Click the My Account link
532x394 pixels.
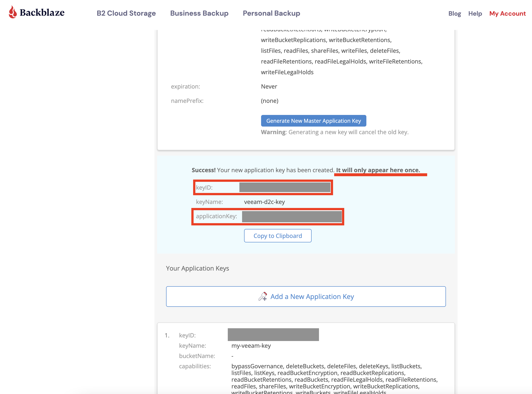point(507,13)
